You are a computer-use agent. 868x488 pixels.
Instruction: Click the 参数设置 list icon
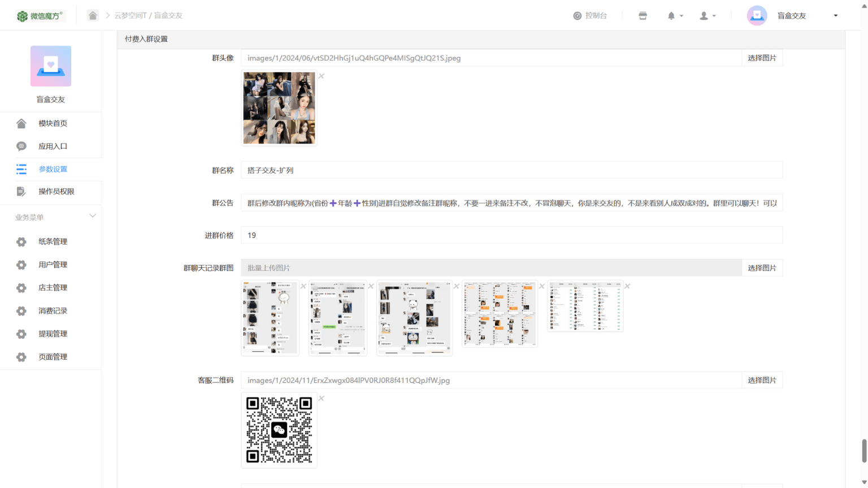point(21,169)
